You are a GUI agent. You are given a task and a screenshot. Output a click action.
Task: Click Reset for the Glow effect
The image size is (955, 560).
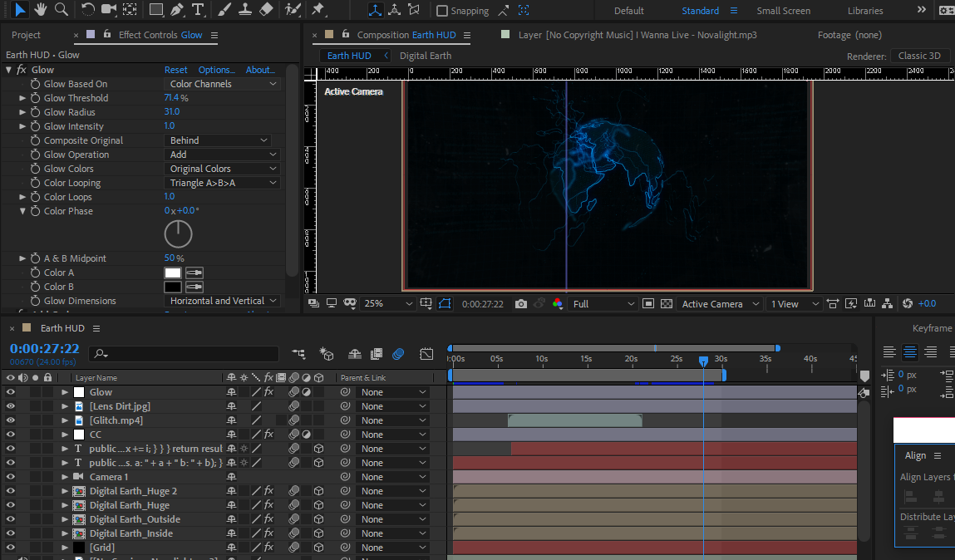(x=175, y=70)
